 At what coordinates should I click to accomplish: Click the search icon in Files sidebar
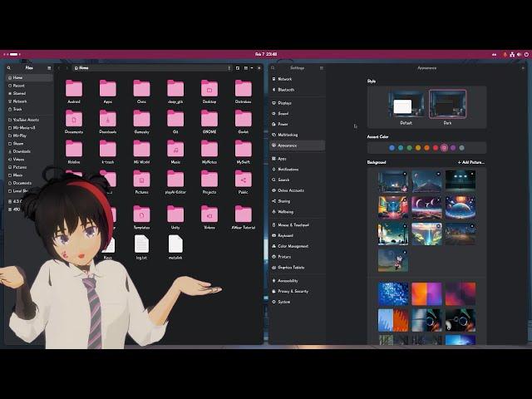[9, 67]
